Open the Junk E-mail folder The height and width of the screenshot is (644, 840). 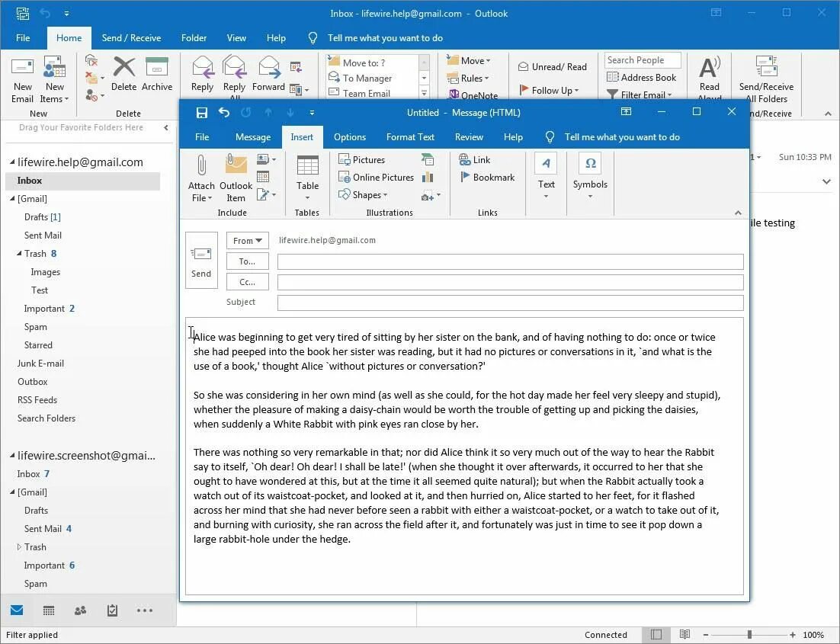pos(40,364)
